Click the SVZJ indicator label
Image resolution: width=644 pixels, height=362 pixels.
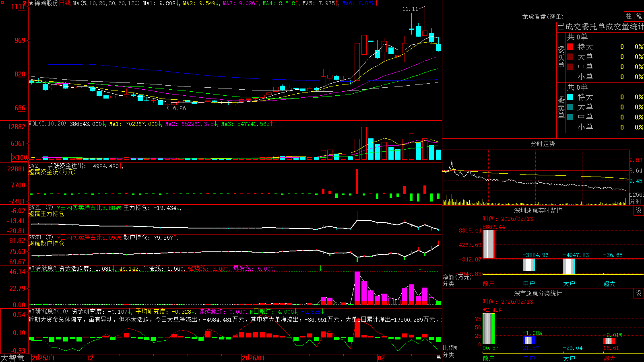point(35,166)
